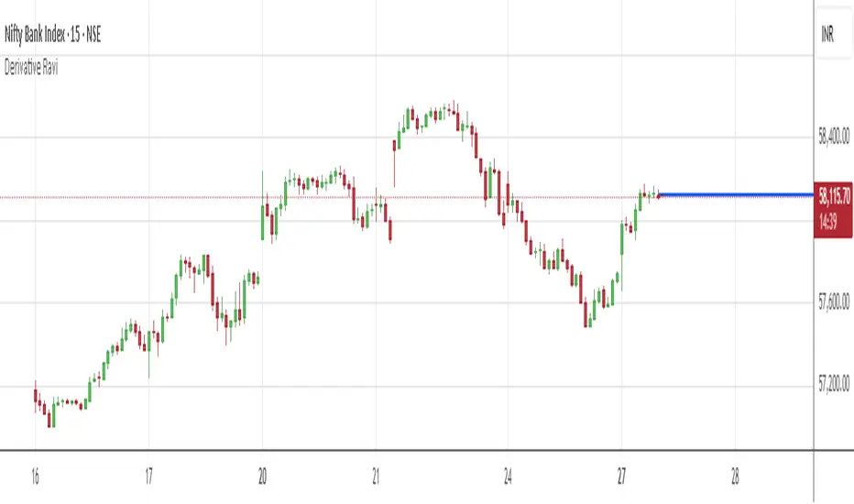The height and width of the screenshot is (504, 854).
Task: Click date 16 on the time axis
Action: pyautogui.click(x=35, y=477)
